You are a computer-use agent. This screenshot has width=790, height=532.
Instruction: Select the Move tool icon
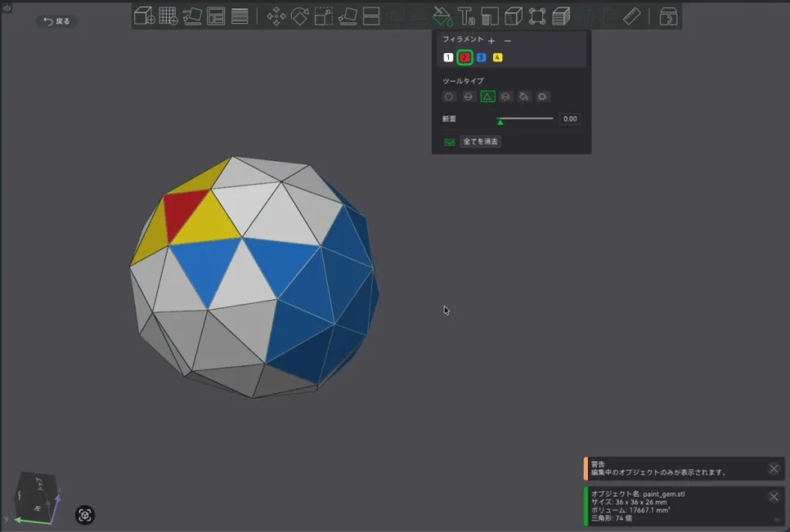click(x=276, y=16)
